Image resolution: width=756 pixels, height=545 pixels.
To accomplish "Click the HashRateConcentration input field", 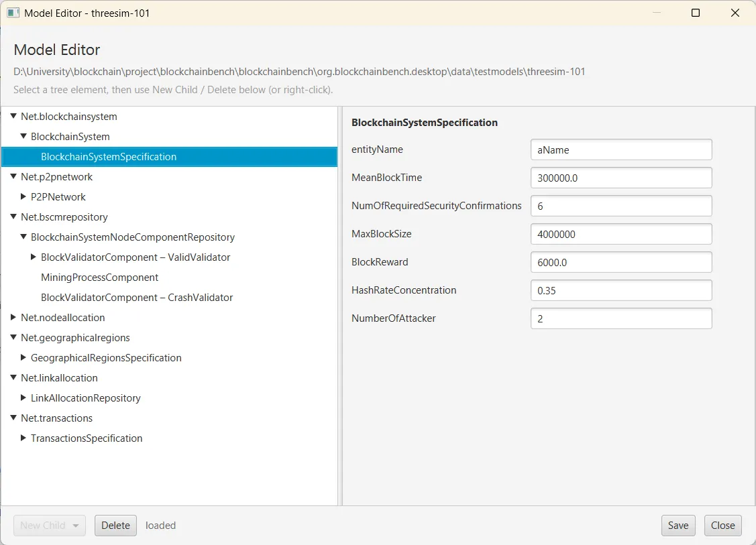I will click(x=621, y=290).
